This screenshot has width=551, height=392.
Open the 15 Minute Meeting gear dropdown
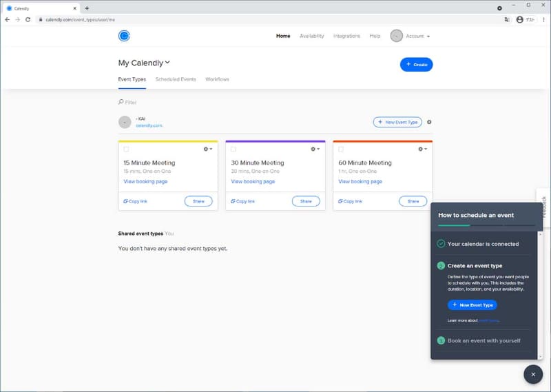[x=208, y=149]
